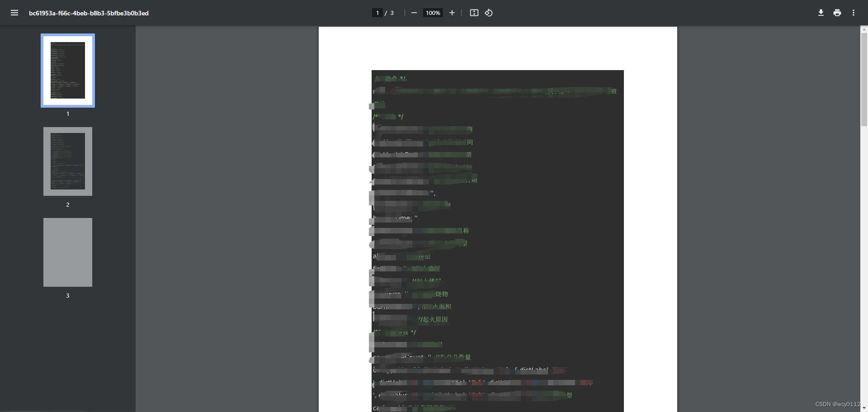Click the document title bc61953a-f66c-4beb-b8b3-5bfbe3b0b3ed
This screenshot has width=868, height=412.
89,13
